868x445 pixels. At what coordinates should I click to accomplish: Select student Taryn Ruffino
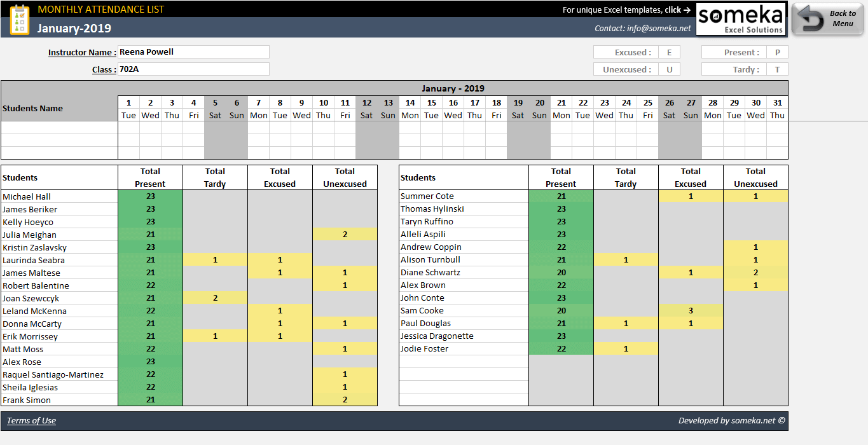pyautogui.click(x=464, y=221)
